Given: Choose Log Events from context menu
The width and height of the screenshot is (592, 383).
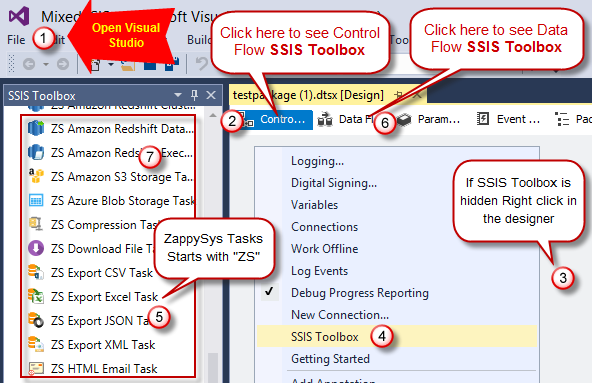Looking at the screenshot, I should tap(396, 270).
